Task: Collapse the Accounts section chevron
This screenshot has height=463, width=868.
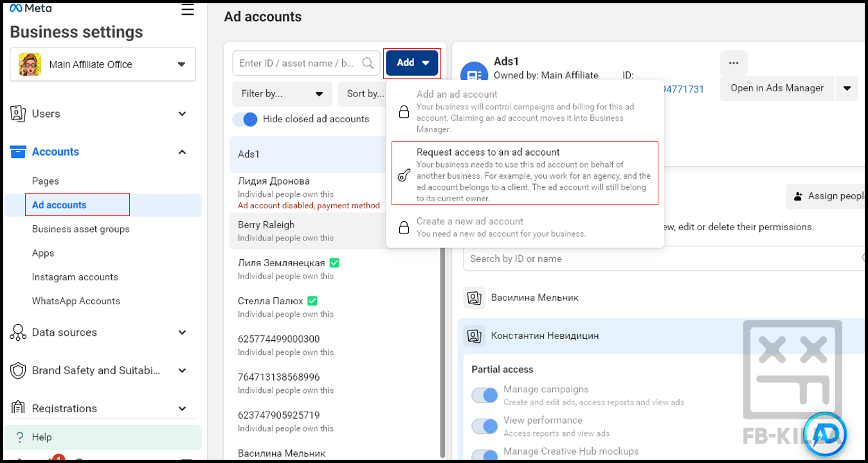Action: [182, 152]
